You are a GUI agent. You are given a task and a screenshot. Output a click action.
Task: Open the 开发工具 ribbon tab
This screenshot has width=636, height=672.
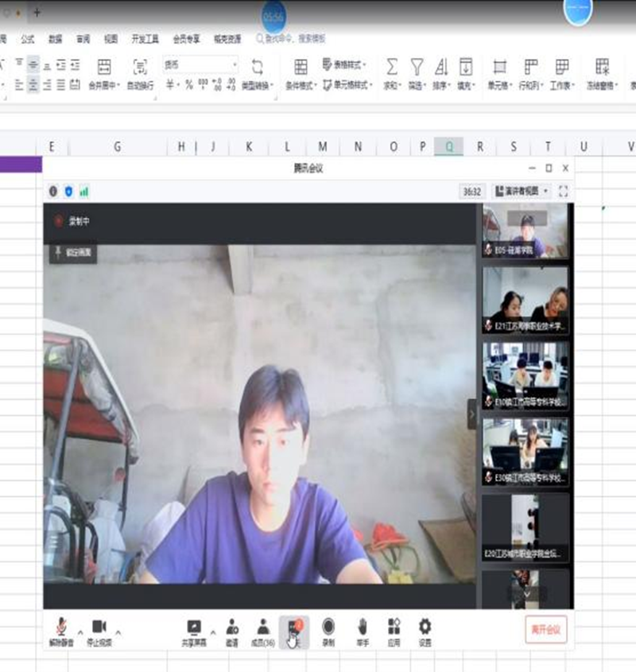(x=145, y=38)
